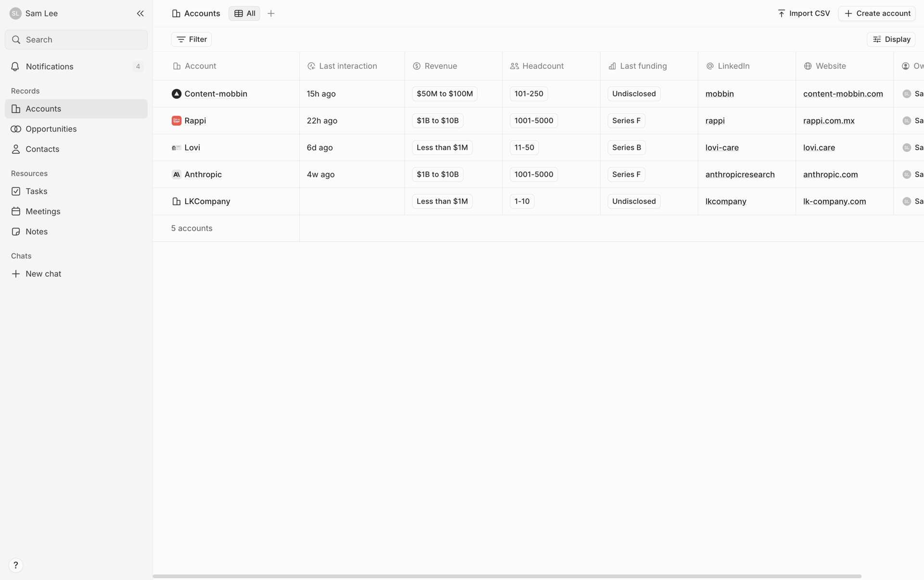The width and height of the screenshot is (924, 580).
Task: Click the Account column header
Action: [226, 66]
